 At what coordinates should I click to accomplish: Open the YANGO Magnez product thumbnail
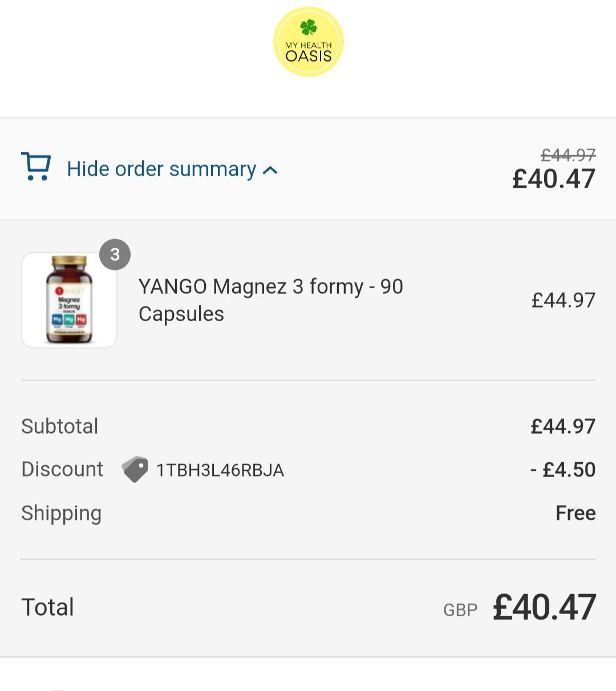[x=69, y=300]
